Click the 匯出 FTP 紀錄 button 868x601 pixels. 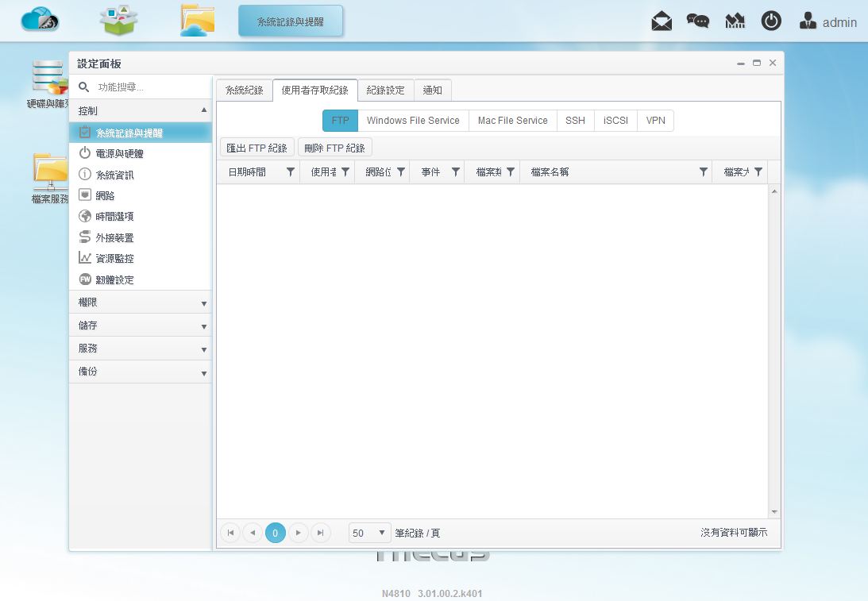257,148
